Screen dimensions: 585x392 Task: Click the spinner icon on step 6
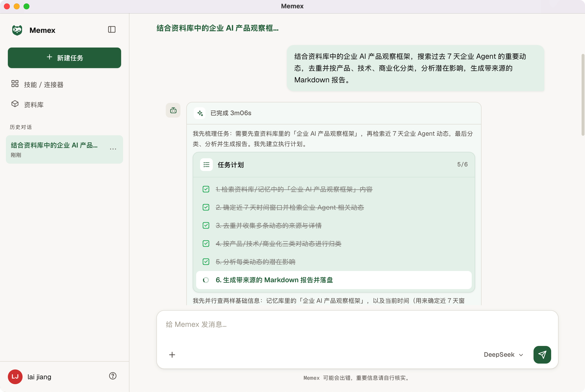coord(206,280)
